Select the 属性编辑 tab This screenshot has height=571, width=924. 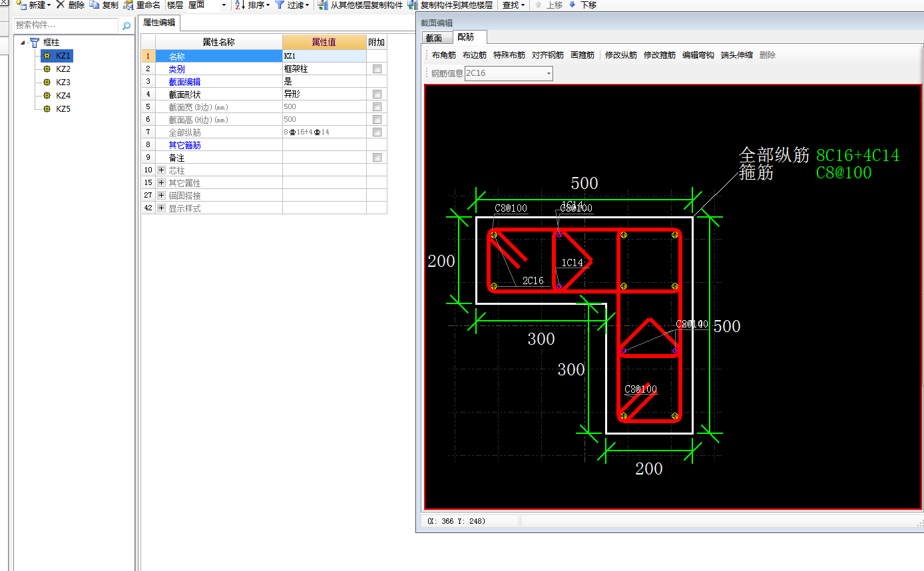(159, 23)
